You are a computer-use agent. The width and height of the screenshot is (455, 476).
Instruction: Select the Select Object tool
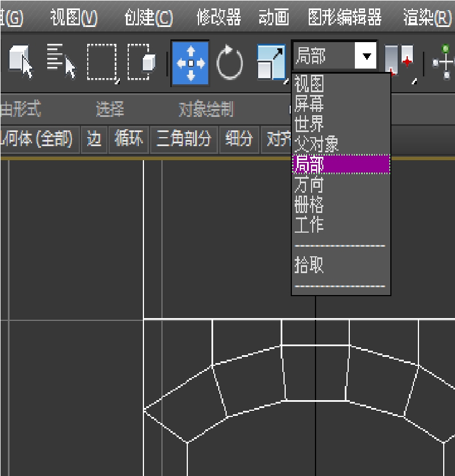(21, 62)
